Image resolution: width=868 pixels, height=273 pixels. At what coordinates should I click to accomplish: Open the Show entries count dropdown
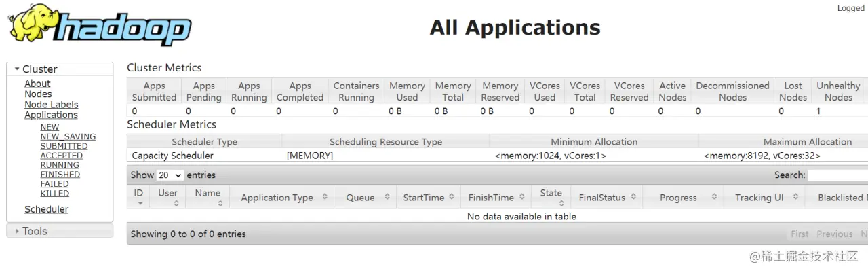[x=170, y=175]
